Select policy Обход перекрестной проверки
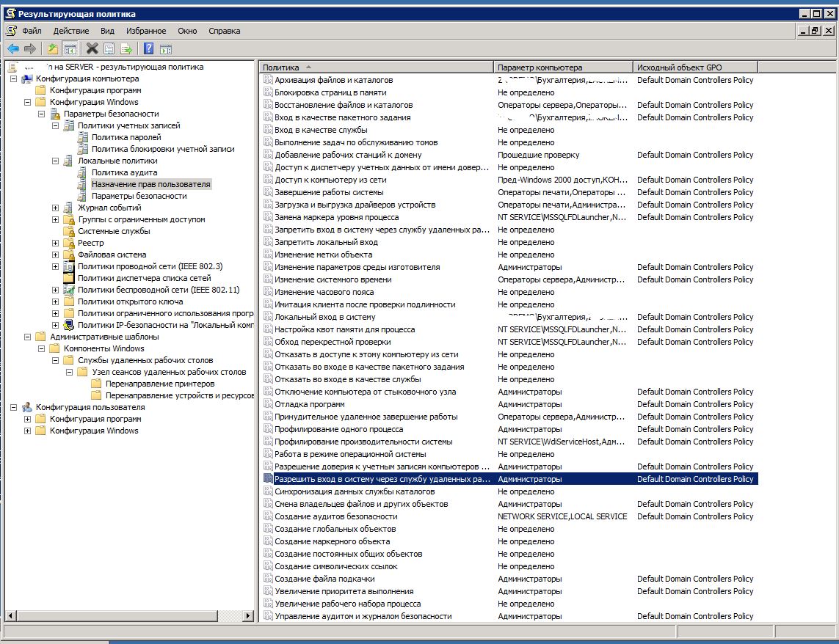 (x=333, y=342)
